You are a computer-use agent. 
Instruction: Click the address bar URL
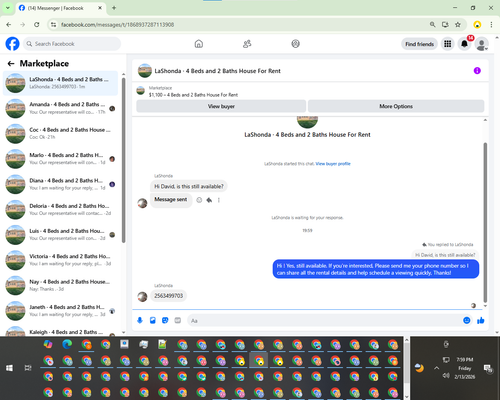(x=117, y=25)
